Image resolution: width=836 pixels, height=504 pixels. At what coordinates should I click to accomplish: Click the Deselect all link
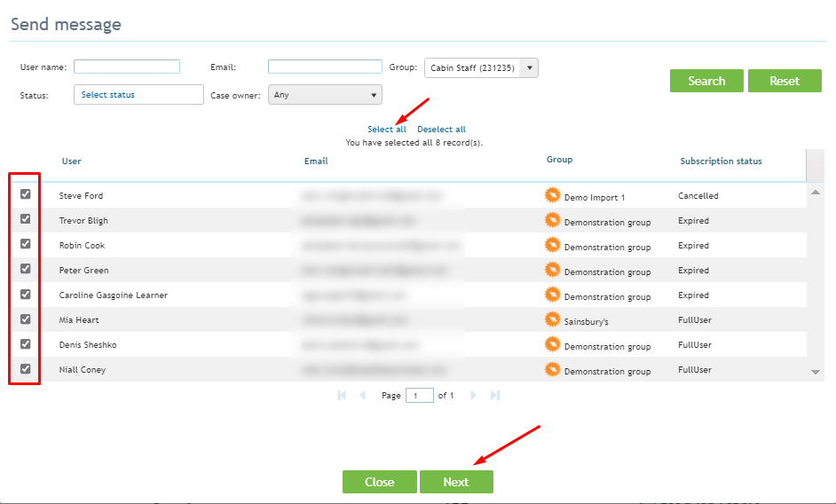(x=441, y=129)
